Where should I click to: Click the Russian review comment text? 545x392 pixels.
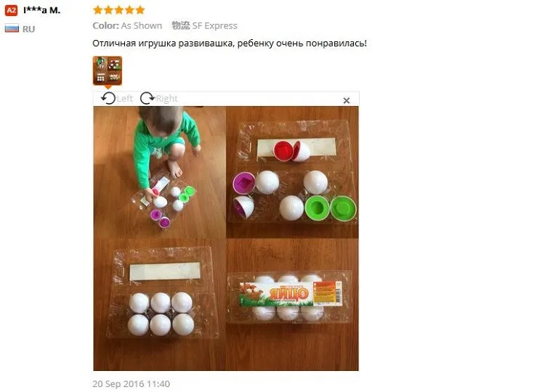pos(230,44)
